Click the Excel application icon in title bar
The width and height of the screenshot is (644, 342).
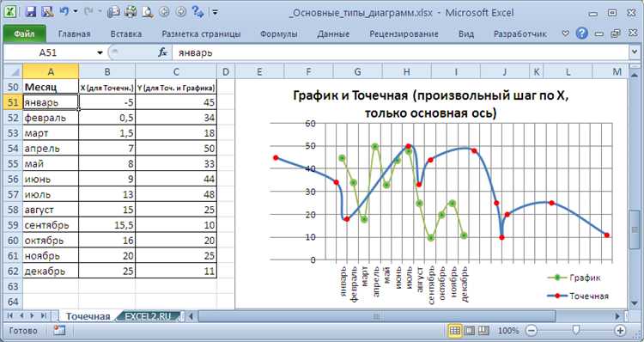click(10, 12)
